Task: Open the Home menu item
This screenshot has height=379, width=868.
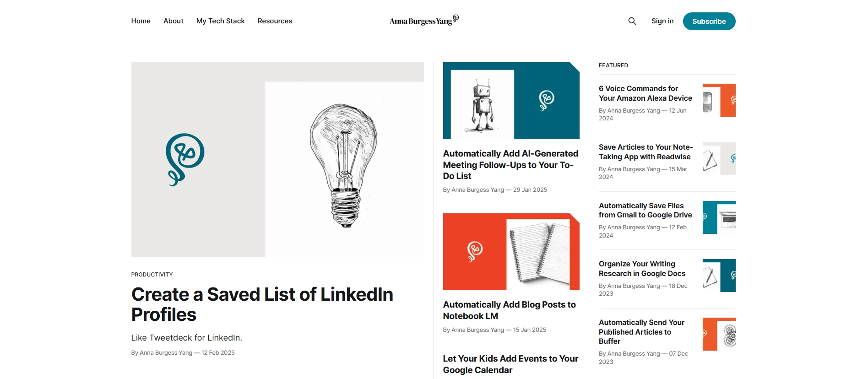Action: click(x=141, y=21)
